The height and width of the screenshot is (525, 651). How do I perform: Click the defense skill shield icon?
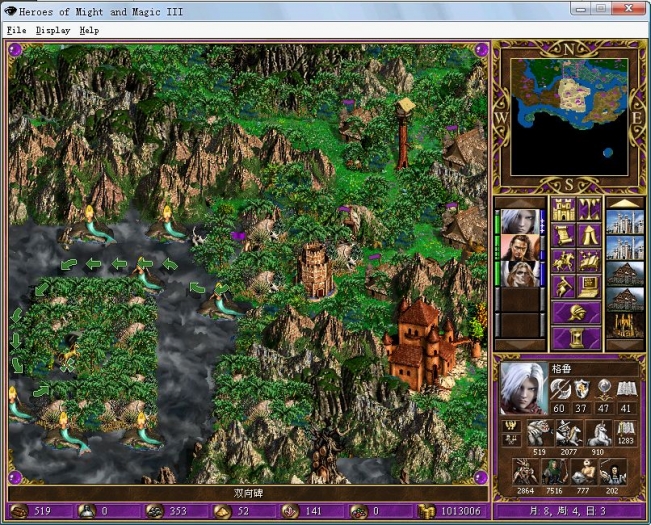[x=582, y=390]
